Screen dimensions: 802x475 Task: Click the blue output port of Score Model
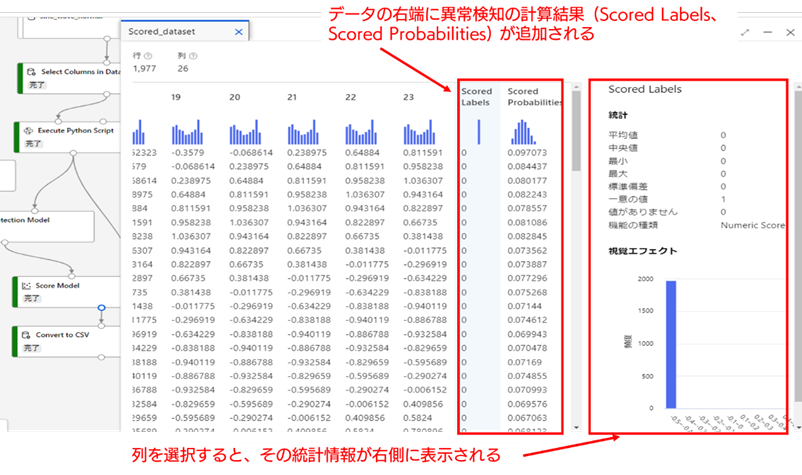click(101, 307)
